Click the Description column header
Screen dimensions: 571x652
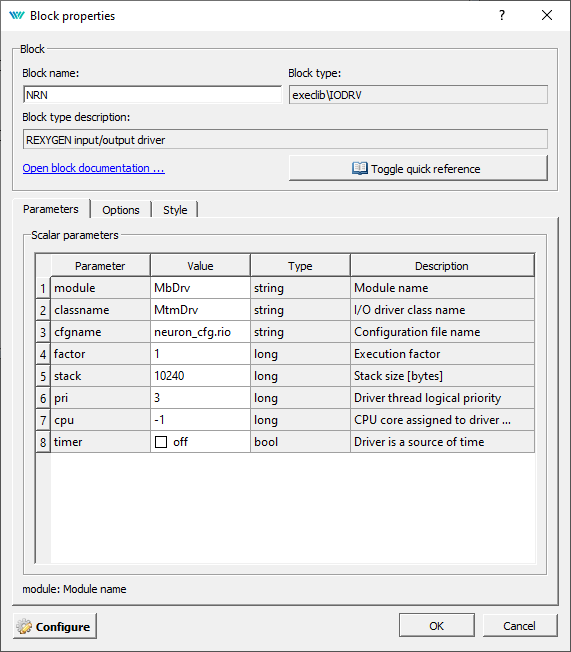pos(442,266)
